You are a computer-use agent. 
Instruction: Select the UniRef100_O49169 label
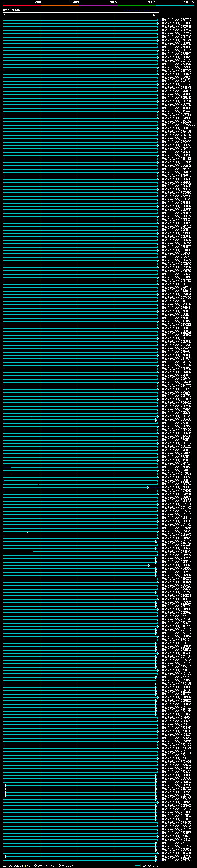pyautogui.click(x=176, y=121)
